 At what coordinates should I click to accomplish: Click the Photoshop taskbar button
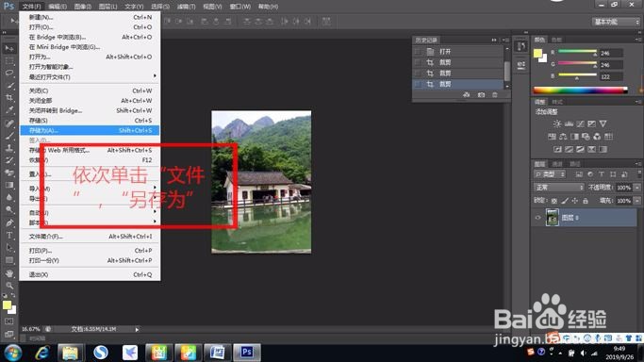(x=246, y=353)
